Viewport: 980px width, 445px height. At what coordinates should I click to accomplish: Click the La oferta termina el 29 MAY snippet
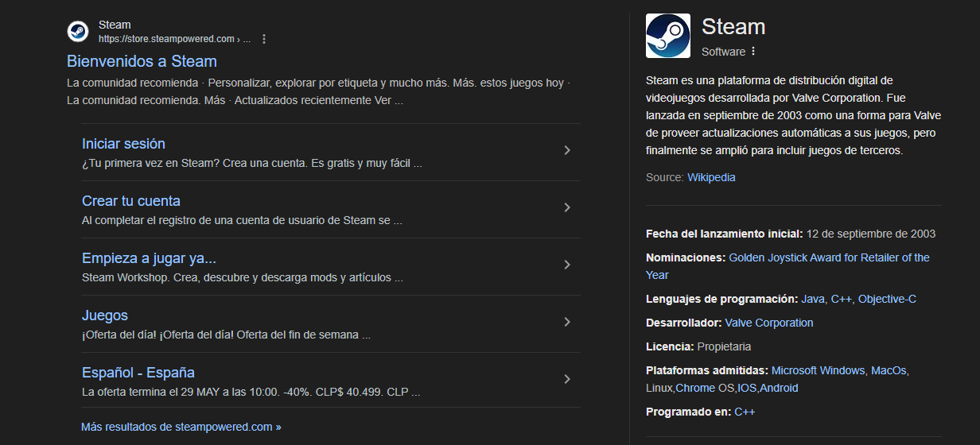(x=251, y=392)
